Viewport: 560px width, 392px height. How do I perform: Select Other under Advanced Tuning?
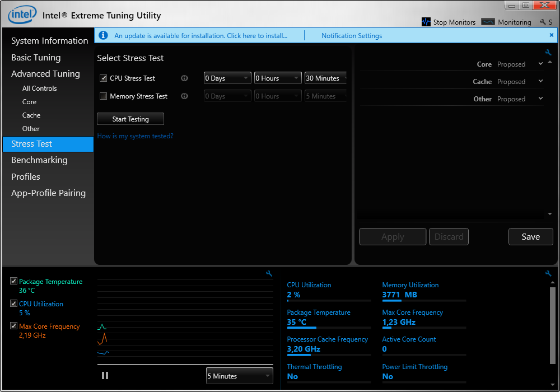[31, 129]
